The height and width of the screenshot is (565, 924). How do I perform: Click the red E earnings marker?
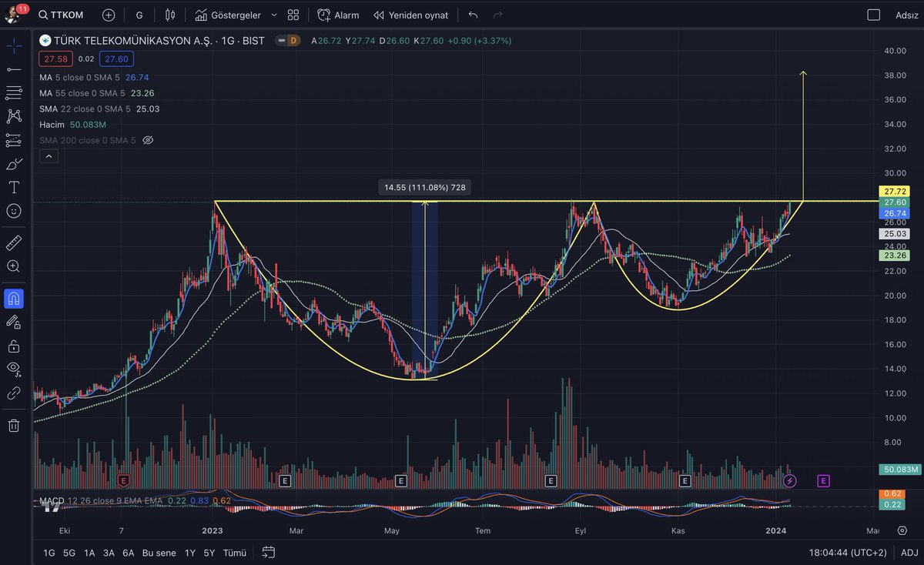123,480
